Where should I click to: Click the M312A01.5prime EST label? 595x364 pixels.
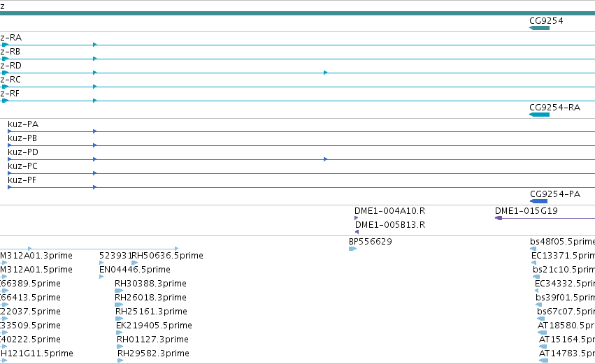coord(36,270)
